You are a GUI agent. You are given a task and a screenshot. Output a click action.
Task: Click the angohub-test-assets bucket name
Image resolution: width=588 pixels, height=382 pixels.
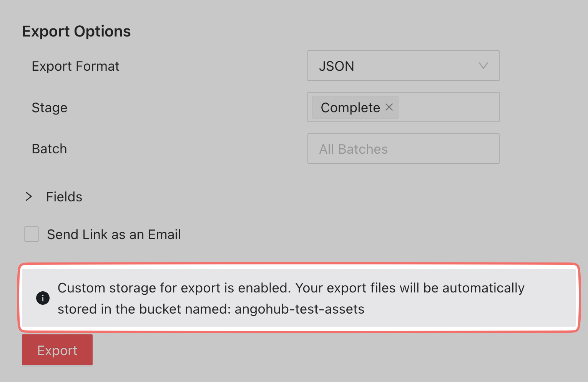click(299, 309)
